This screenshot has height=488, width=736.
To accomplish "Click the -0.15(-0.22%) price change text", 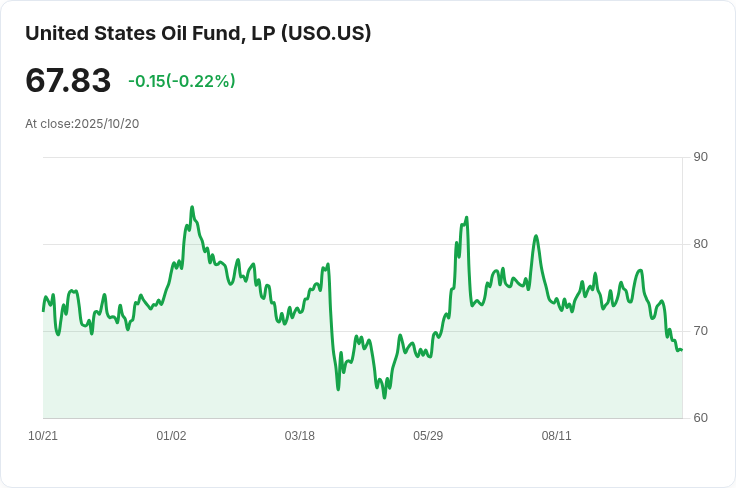I will 182,81.
